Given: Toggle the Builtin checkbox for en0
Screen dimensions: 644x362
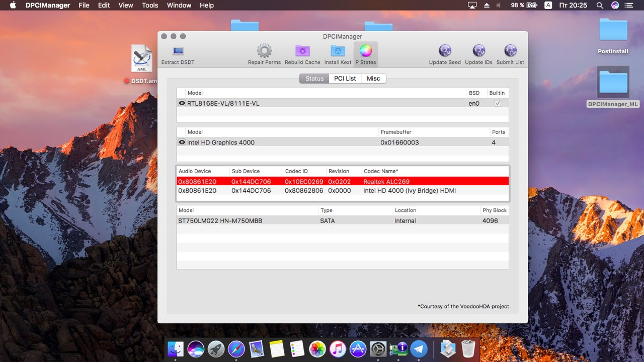Looking at the screenshot, I should pyautogui.click(x=498, y=103).
